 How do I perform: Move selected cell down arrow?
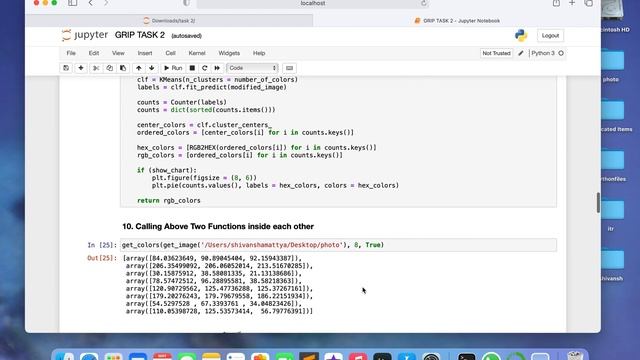pos(152,68)
